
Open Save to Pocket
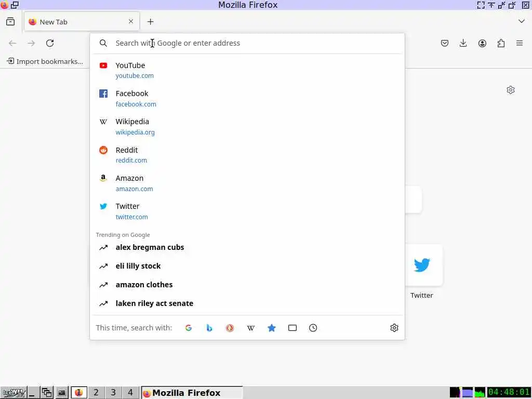click(445, 43)
